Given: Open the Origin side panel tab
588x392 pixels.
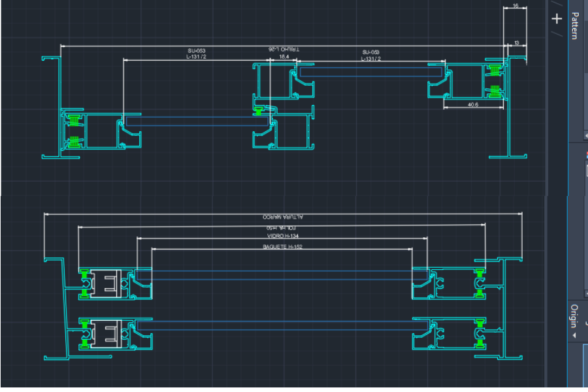Looking at the screenshot, I should click(x=575, y=316).
